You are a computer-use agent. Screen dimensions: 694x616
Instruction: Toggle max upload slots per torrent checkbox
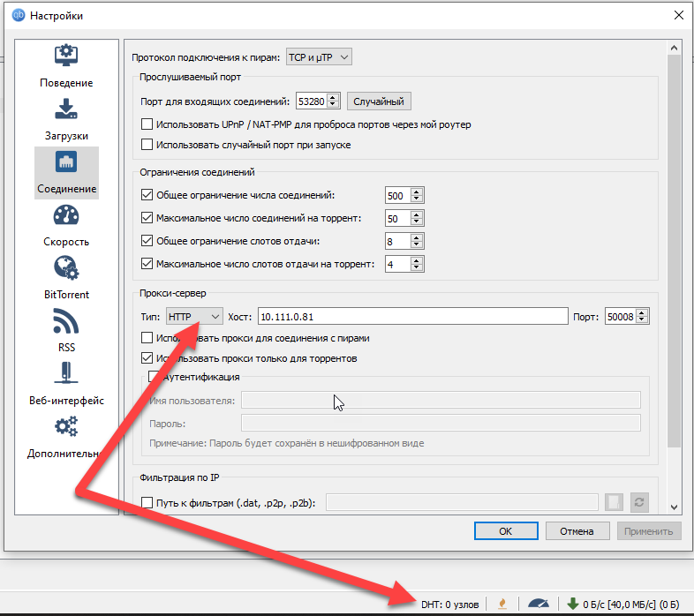pos(147,264)
